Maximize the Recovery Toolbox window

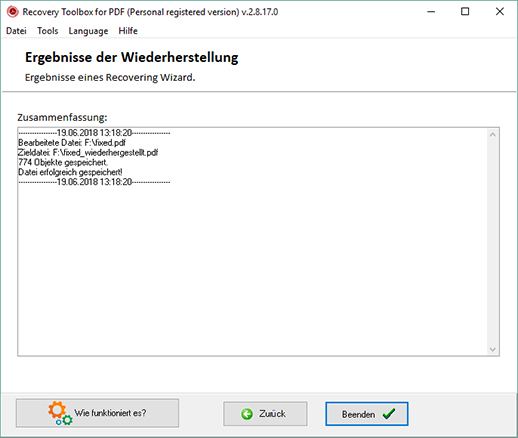(465, 12)
